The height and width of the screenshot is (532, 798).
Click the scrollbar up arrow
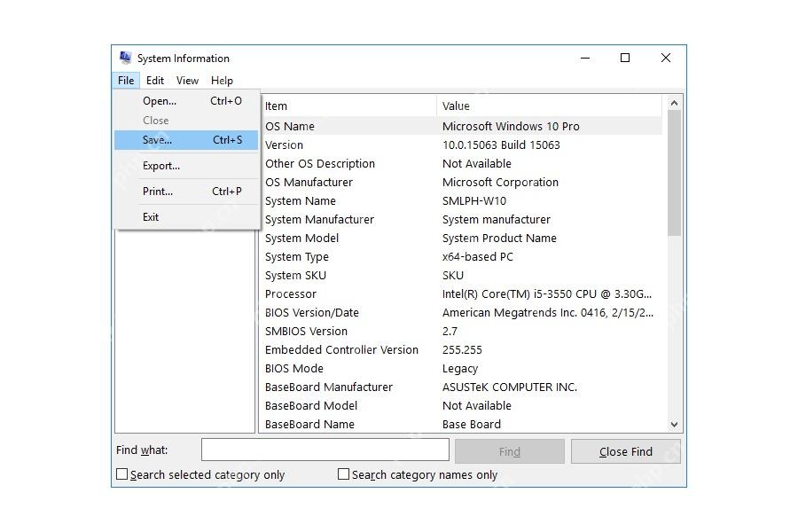point(675,103)
